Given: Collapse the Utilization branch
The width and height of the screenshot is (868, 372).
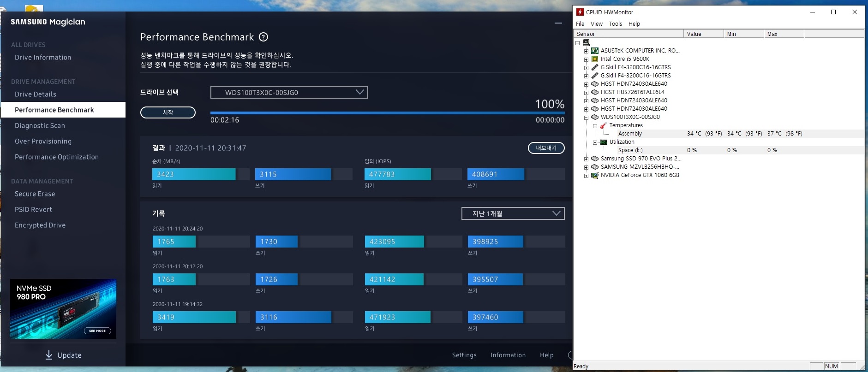Looking at the screenshot, I should (595, 142).
